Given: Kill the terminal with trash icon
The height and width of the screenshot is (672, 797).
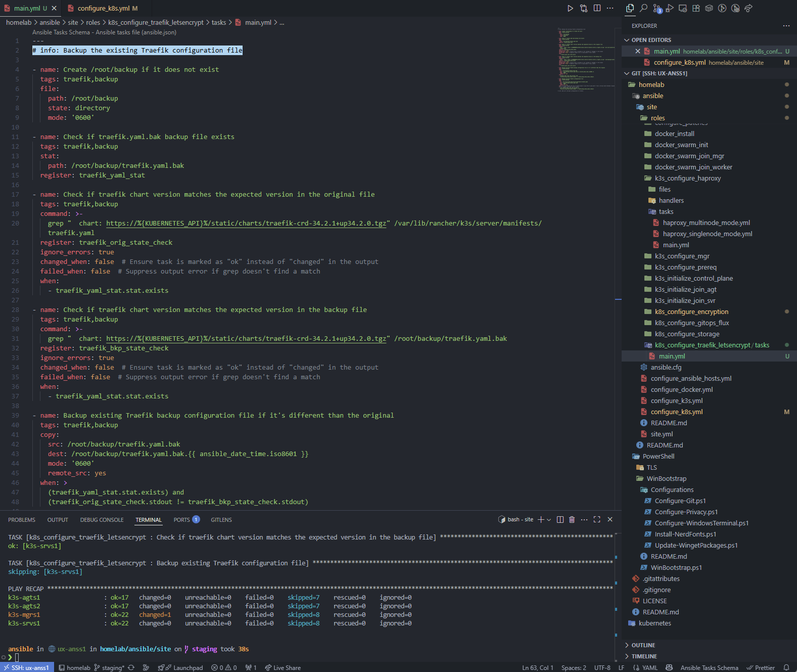Looking at the screenshot, I should pyautogui.click(x=572, y=520).
